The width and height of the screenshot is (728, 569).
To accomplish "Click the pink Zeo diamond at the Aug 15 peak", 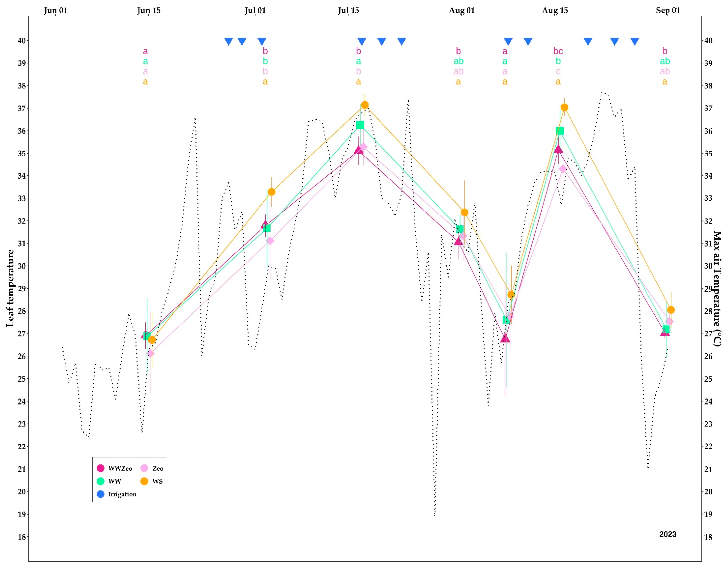I will point(563,169).
